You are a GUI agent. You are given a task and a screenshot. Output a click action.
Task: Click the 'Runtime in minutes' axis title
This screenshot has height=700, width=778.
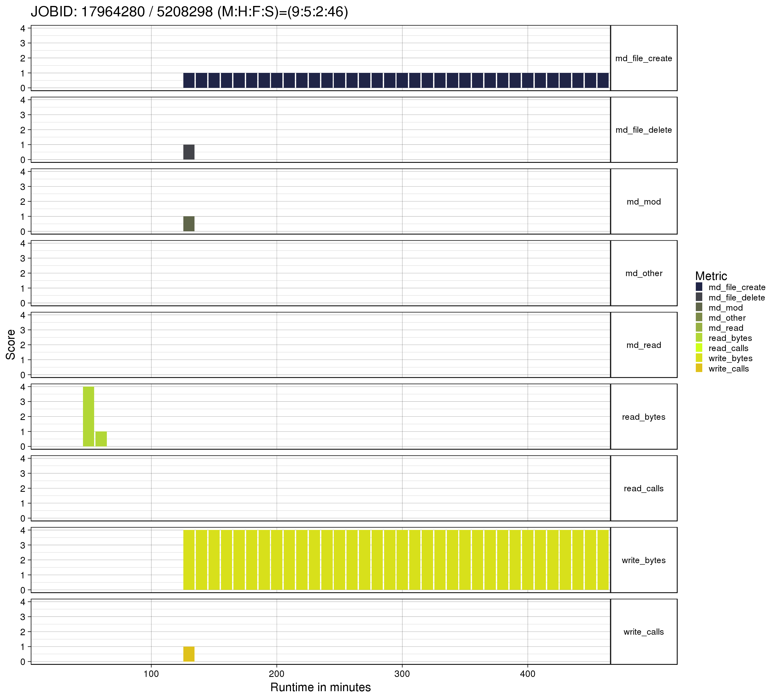click(320, 687)
